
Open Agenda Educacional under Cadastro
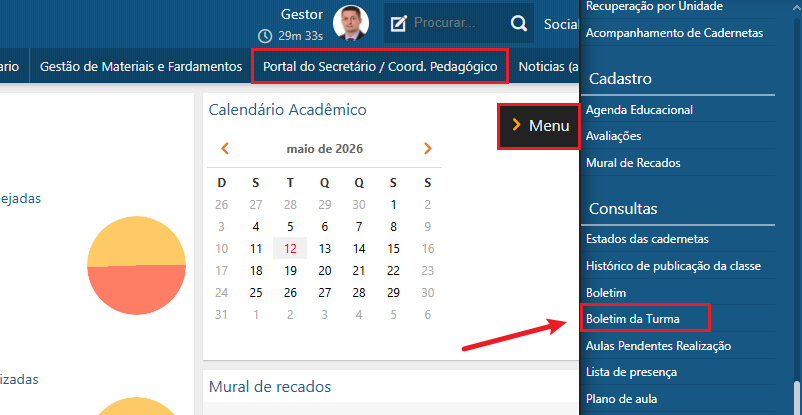(639, 110)
